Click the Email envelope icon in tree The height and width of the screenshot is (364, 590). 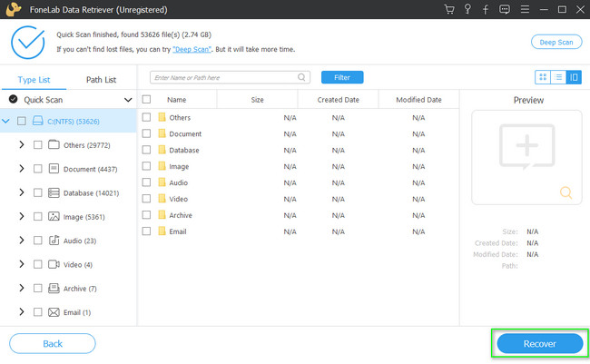tap(54, 312)
